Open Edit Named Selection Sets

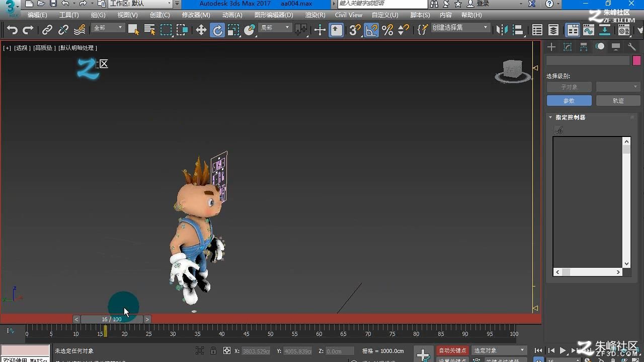(423, 30)
